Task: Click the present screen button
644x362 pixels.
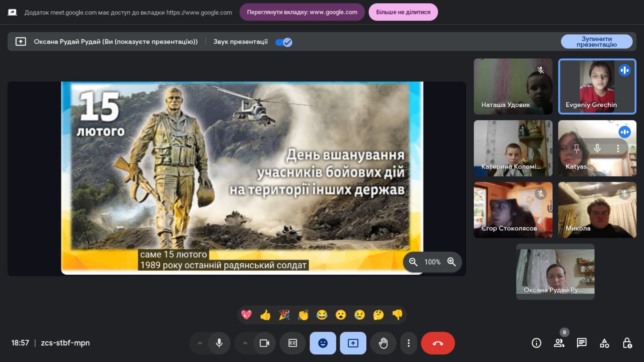Action: click(353, 343)
